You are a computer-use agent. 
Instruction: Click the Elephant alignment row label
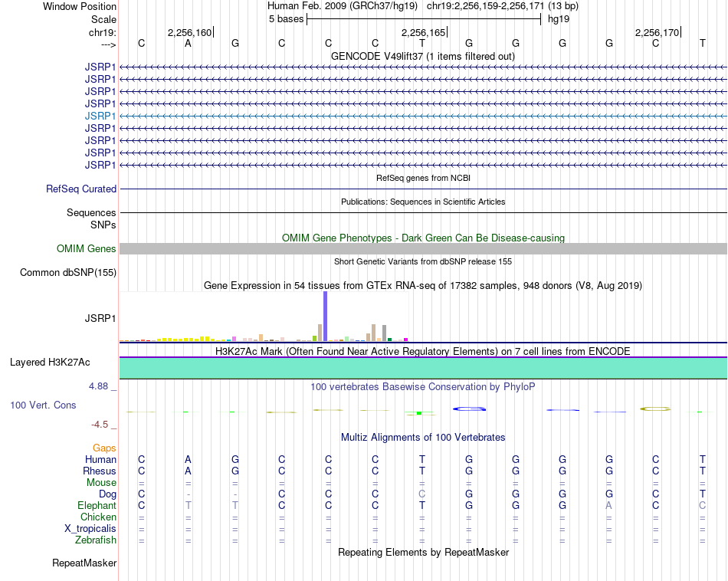(x=97, y=505)
